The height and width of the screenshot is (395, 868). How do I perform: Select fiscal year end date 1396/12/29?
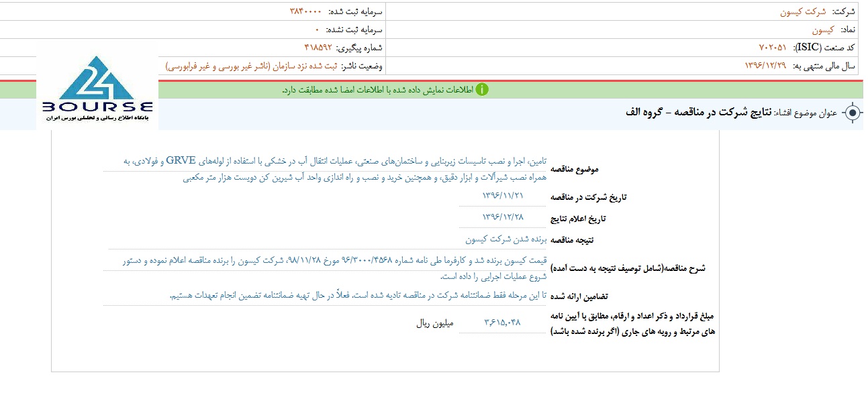(766, 66)
